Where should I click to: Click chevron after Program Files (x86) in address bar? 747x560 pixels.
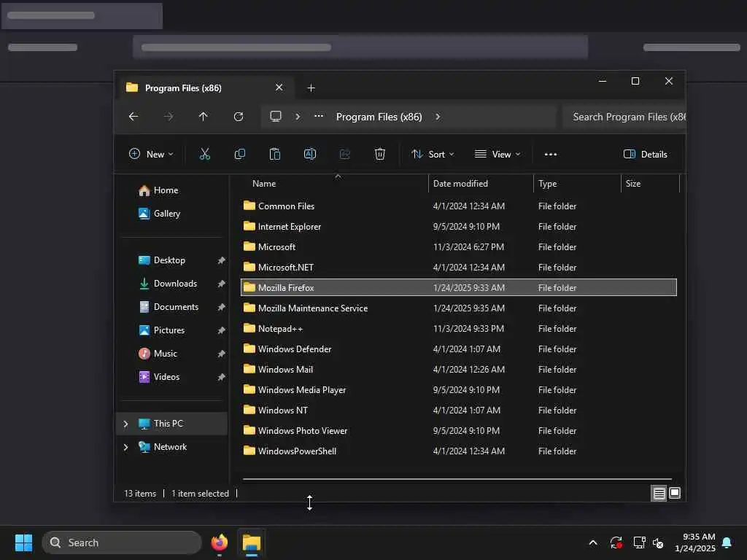click(438, 117)
